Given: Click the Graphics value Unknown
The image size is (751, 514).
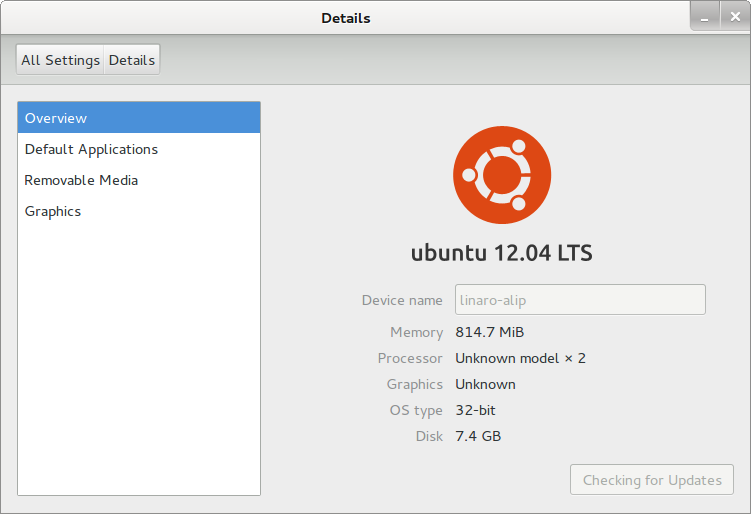Looking at the screenshot, I should click(485, 384).
